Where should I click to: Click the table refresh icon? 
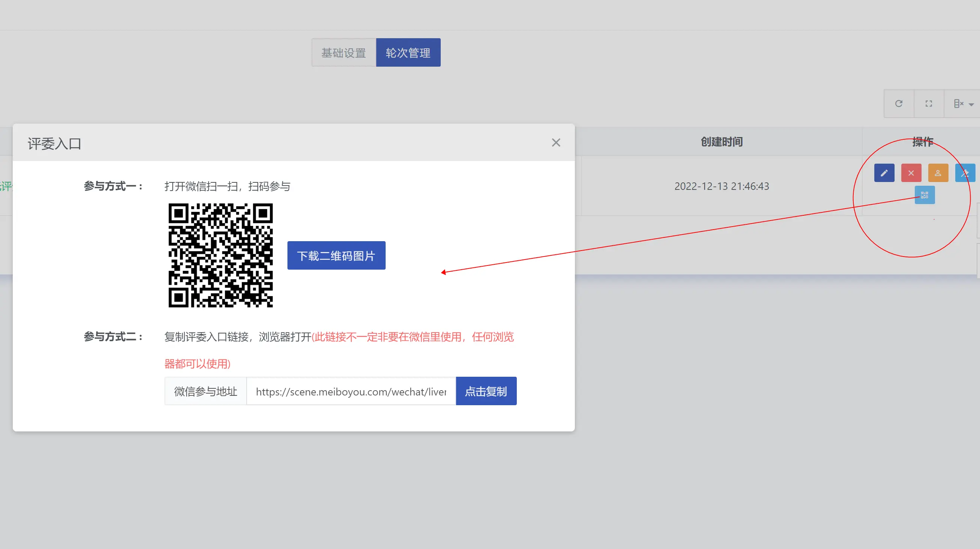(x=899, y=103)
